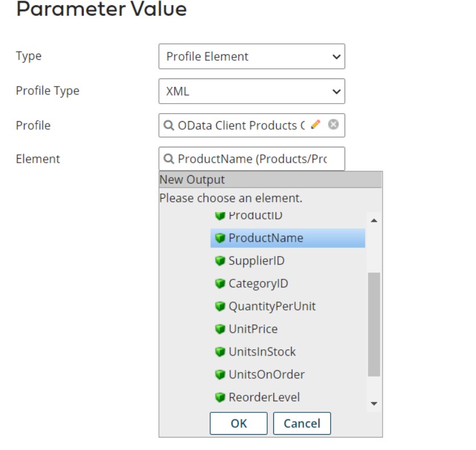Pick the ProductID element at list top
The height and width of the screenshot is (450, 476).
coord(255,216)
